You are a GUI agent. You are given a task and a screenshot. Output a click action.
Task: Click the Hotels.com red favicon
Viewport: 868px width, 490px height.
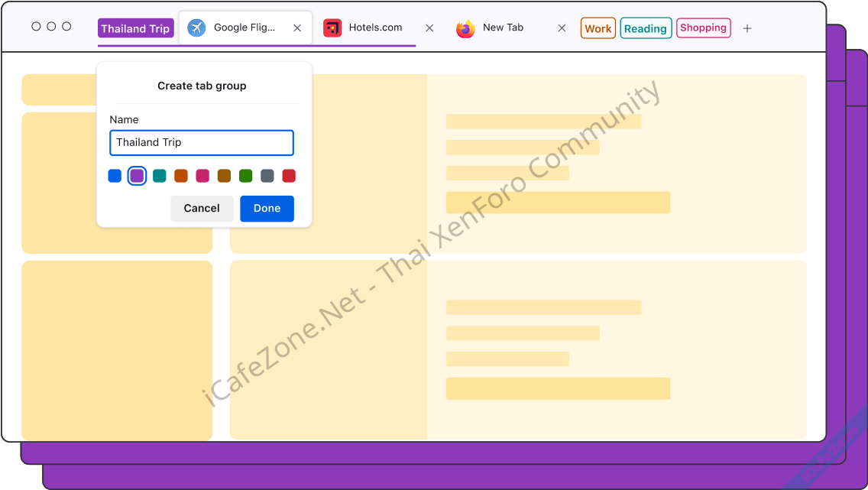[x=332, y=28]
